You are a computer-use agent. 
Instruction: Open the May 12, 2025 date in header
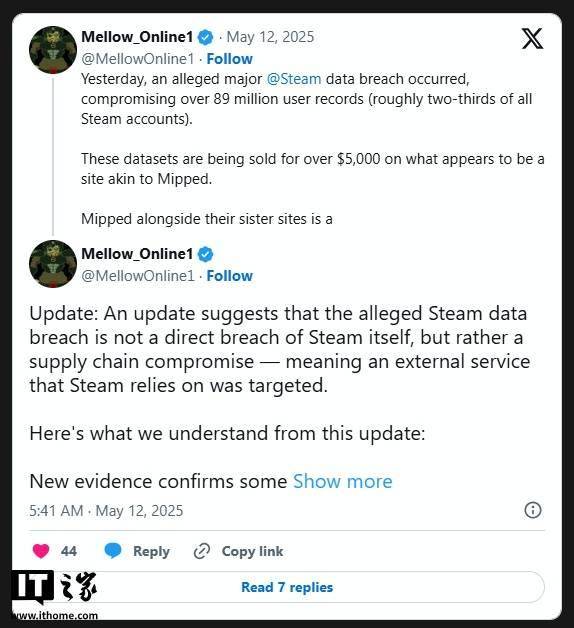[270, 37]
